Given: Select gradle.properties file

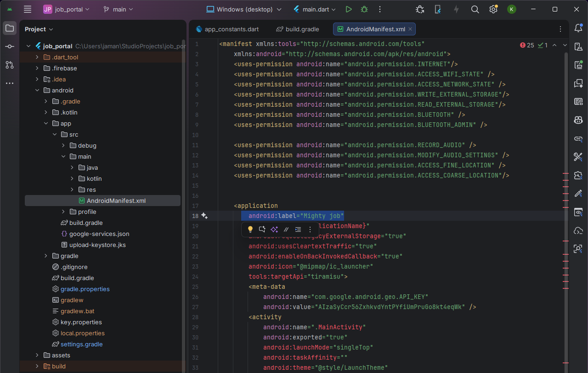Looking at the screenshot, I should [x=80, y=289].
